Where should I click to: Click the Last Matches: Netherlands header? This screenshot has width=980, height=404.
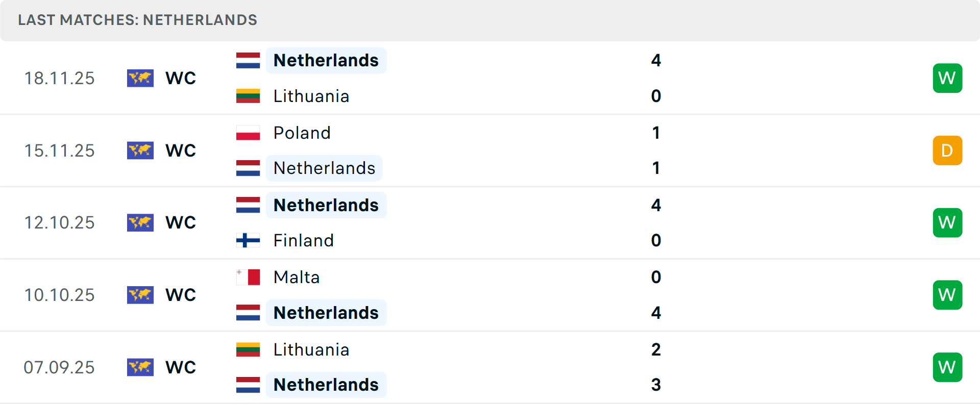(x=138, y=20)
